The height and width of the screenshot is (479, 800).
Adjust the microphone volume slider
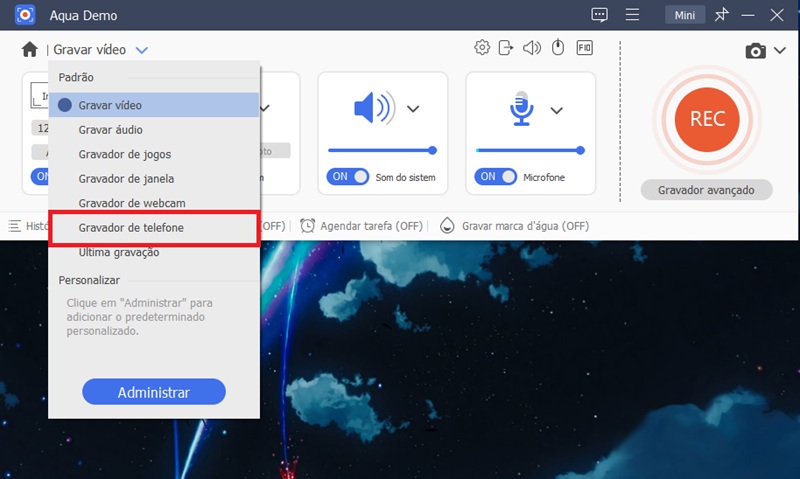530,150
